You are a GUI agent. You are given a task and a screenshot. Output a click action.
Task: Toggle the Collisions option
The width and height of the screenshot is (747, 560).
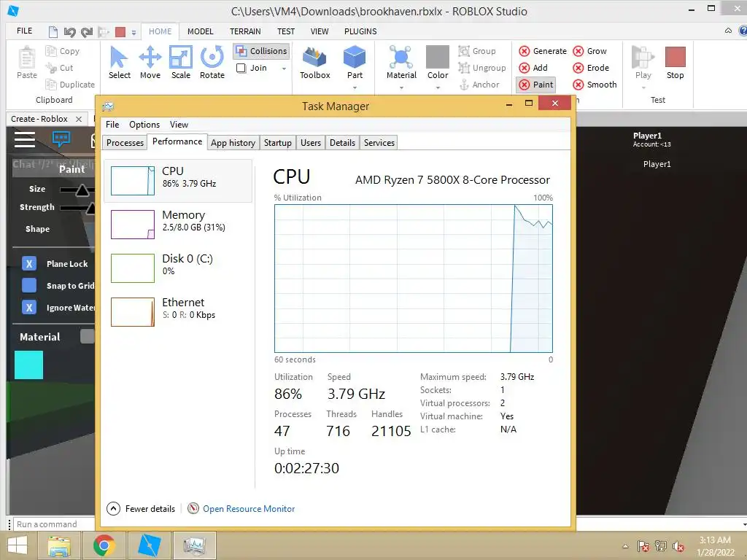pyautogui.click(x=261, y=51)
